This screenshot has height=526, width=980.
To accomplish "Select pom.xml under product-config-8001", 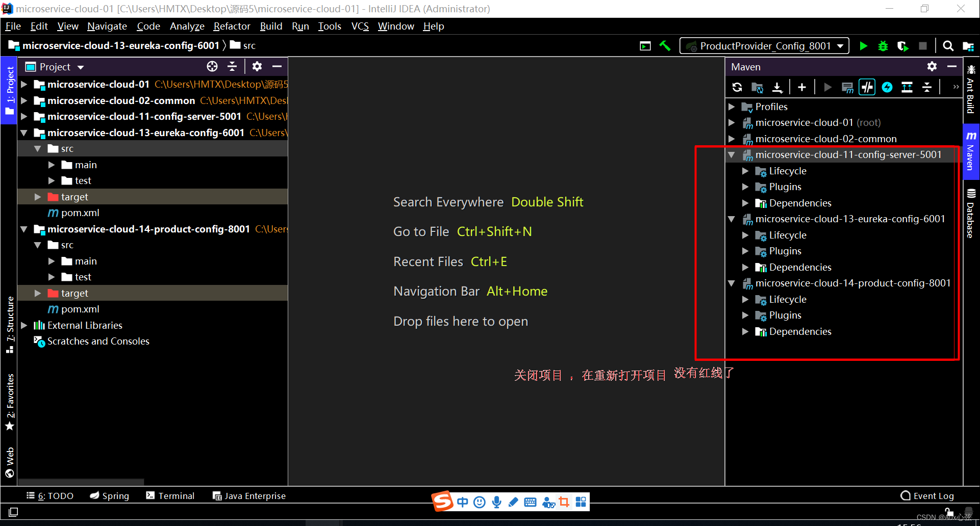I will pyautogui.click(x=80, y=309).
